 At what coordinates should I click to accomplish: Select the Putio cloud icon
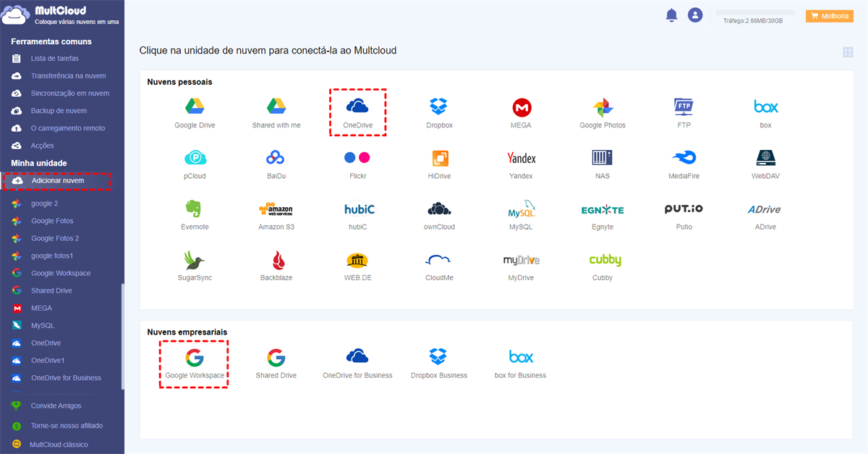click(684, 215)
